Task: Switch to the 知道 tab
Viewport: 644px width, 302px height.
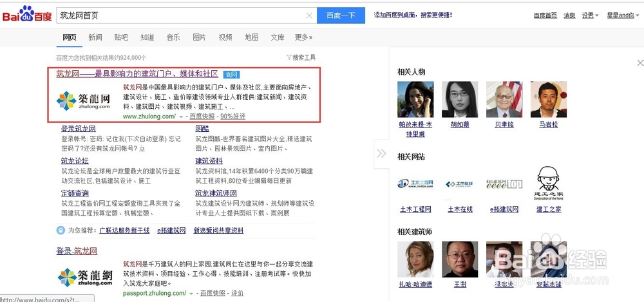Action: click(147, 37)
